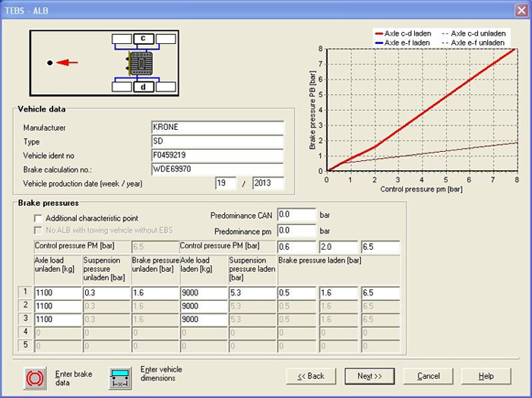The height and width of the screenshot is (398, 532).
Task: Click the Axle c-d laden legend entry
Action: click(x=403, y=33)
